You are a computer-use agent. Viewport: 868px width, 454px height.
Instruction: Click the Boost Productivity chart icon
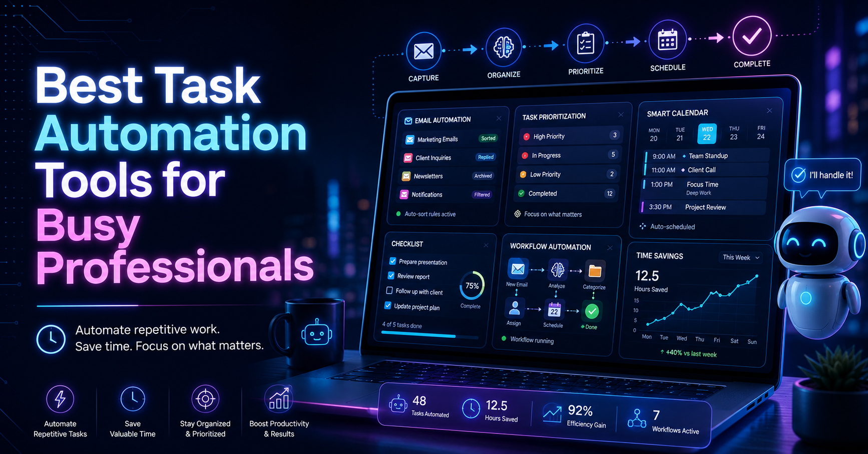278,399
